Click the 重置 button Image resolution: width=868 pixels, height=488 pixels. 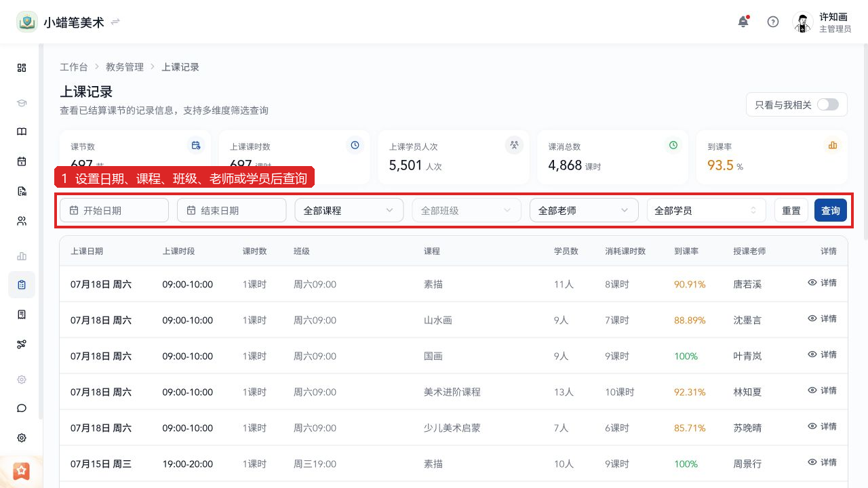791,210
